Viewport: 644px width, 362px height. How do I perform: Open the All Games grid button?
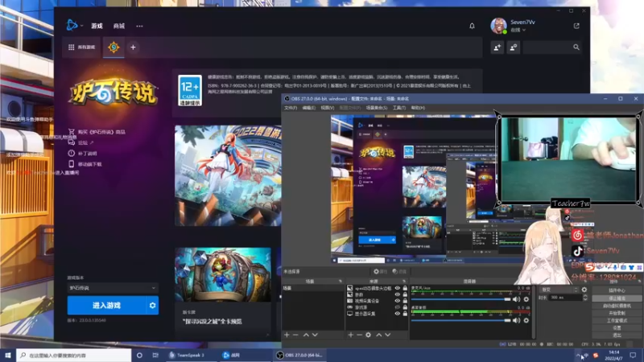coord(81,47)
